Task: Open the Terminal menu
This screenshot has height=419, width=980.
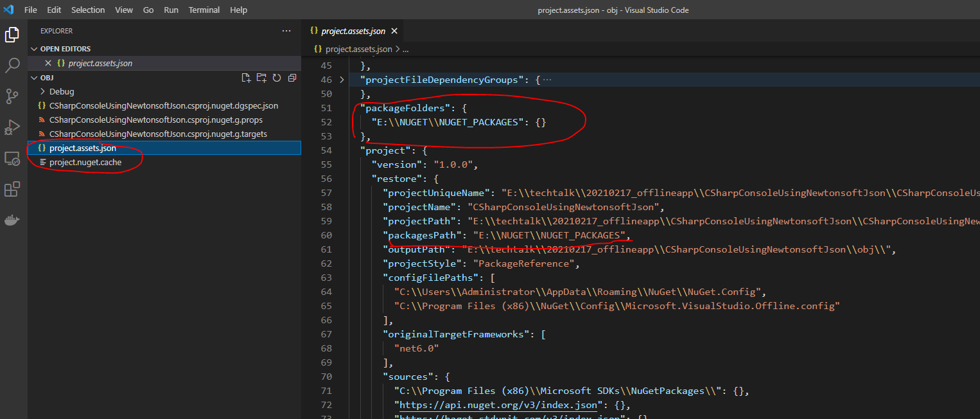Action: click(x=204, y=10)
